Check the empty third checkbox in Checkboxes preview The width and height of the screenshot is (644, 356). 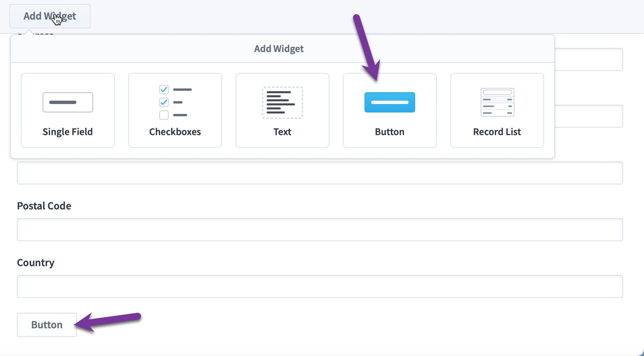164,115
